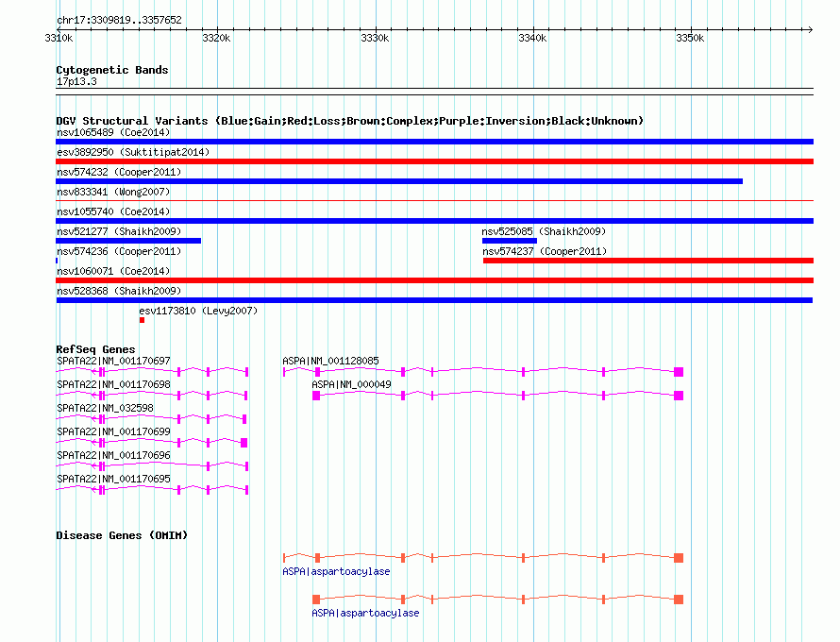Select the ASPA NM_000049 magenta gene model

click(x=497, y=396)
